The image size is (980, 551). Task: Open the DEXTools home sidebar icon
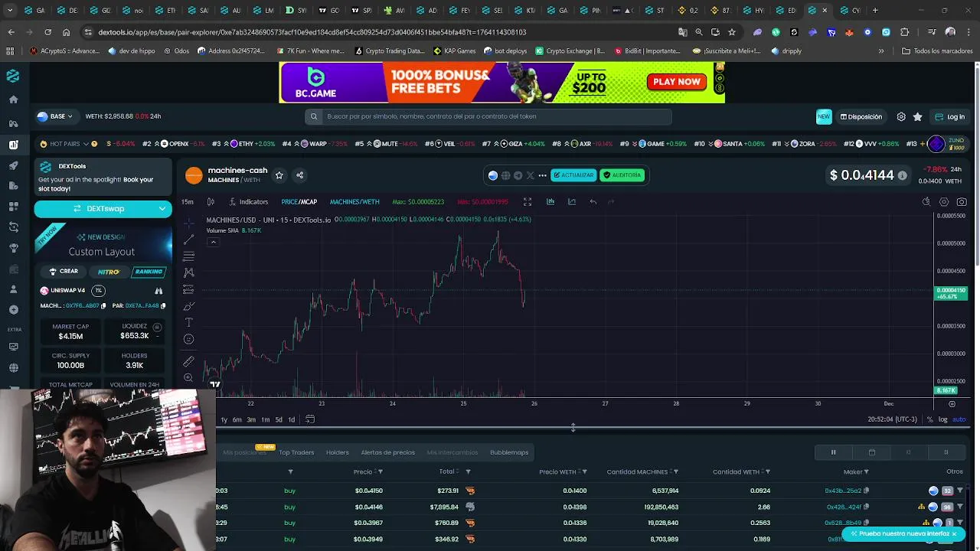point(13,99)
